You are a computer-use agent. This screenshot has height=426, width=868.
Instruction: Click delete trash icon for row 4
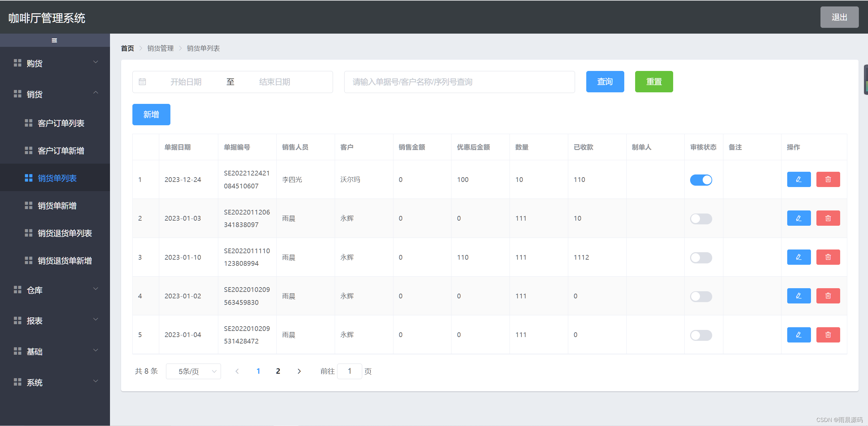click(x=828, y=296)
